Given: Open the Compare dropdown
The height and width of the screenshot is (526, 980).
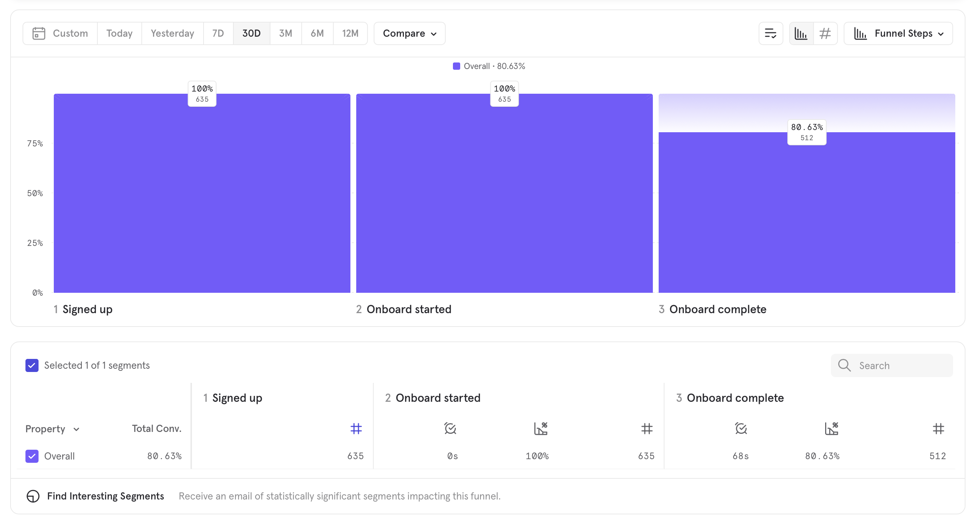Looking at the screenshot, I should click(409, 33).
